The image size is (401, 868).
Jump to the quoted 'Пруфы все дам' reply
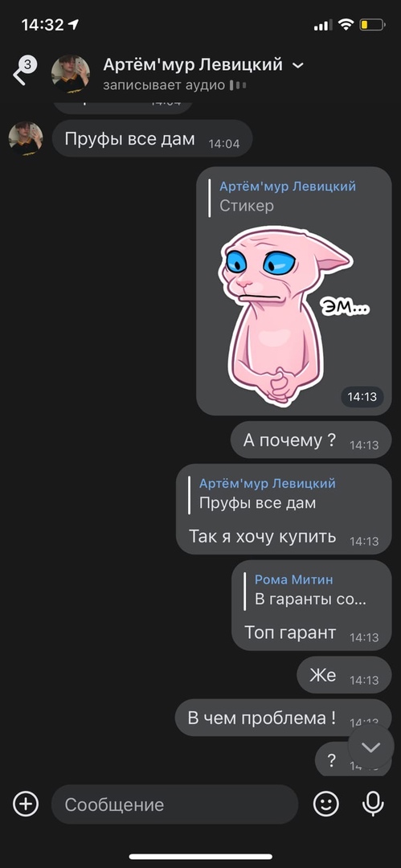point(262,493)
